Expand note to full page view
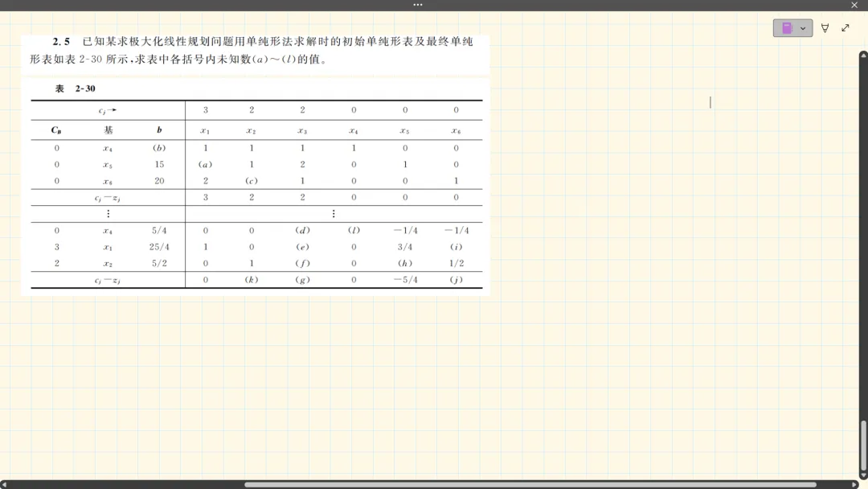This screenshot has height=489, width=868. click(x=845, y=27)
